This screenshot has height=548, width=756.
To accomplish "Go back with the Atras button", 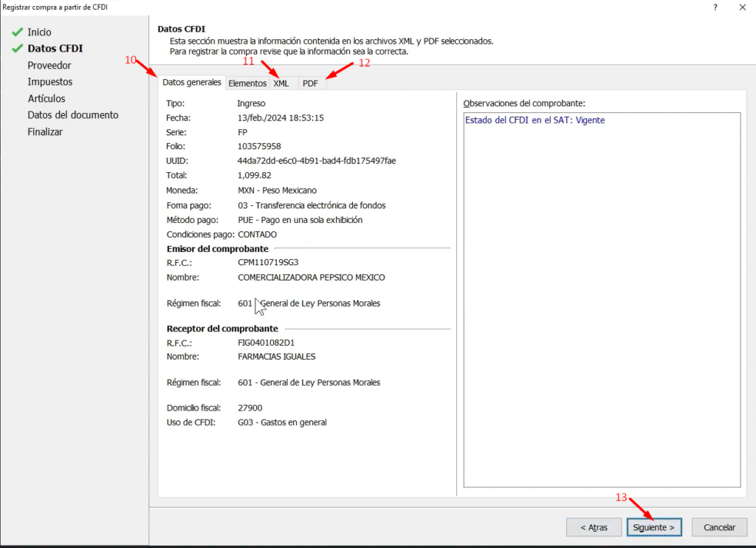I will [x=594, y=527].
